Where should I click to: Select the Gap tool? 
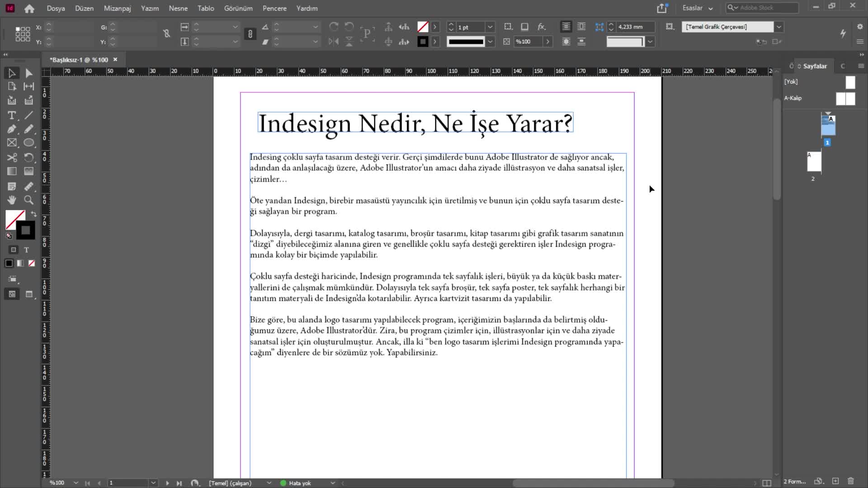pyautogui.click(x=29, y=86)
